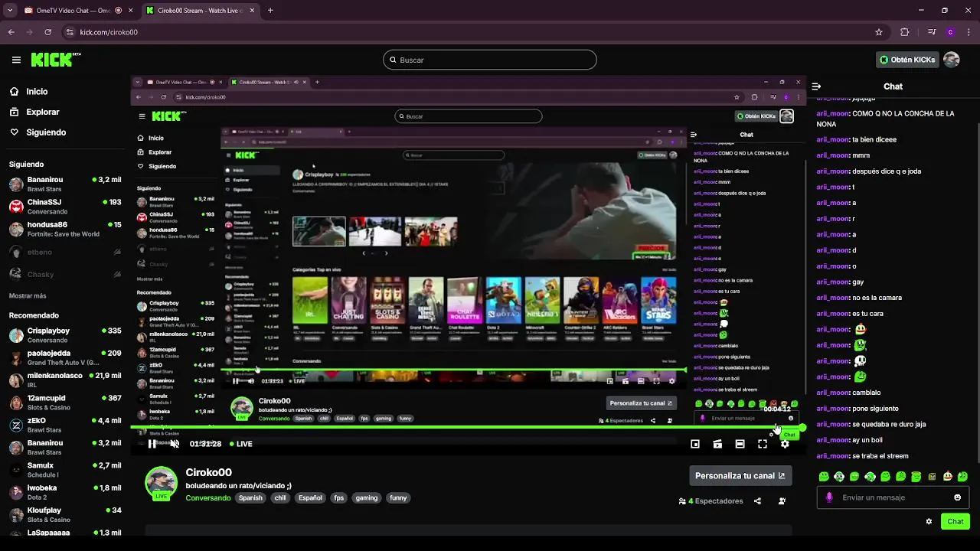
Task: Open Chrome tab search dropdown
Action: click(9, 11)
